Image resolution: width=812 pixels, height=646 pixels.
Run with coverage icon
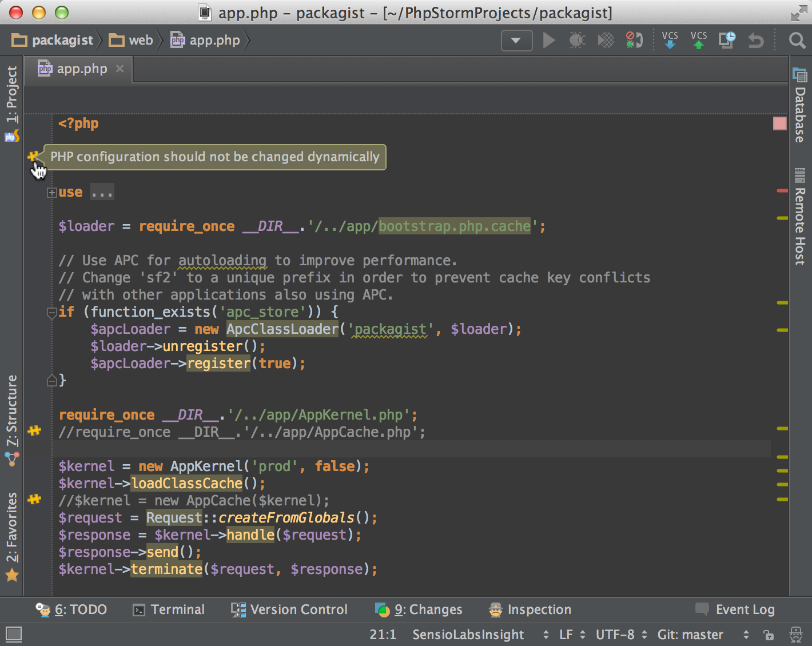click(606, 41)
